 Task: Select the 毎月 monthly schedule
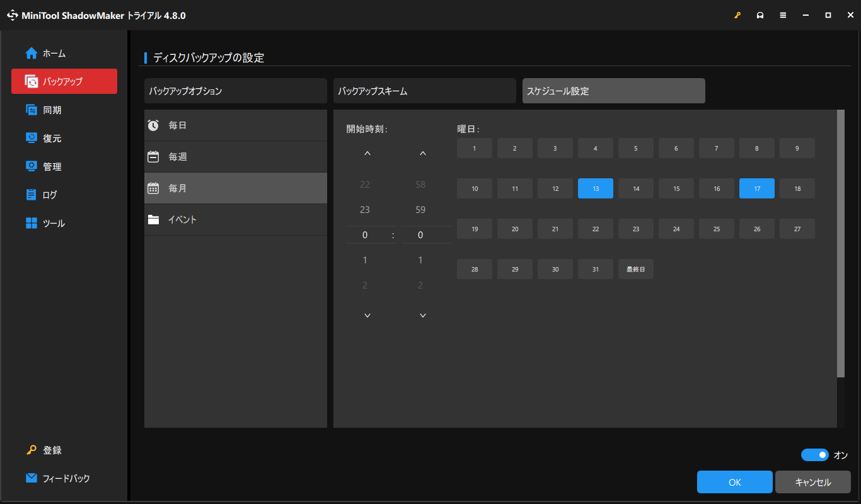236,188
